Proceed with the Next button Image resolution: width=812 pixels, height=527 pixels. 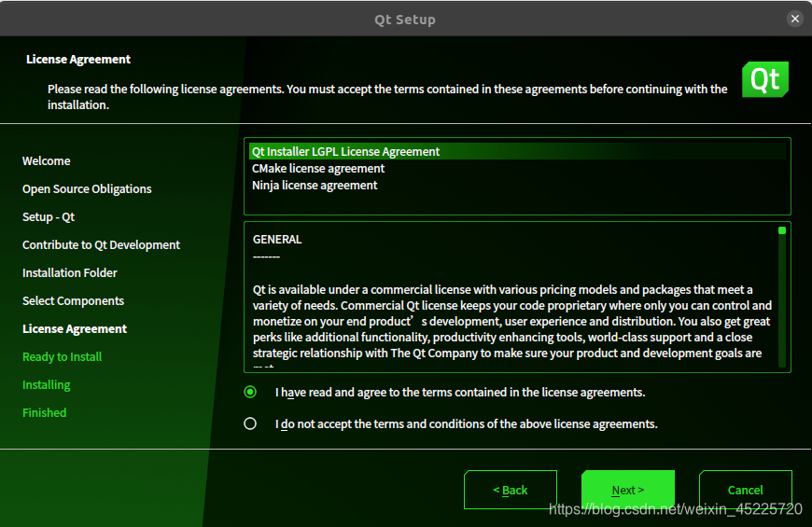click(x=627, y=490)
